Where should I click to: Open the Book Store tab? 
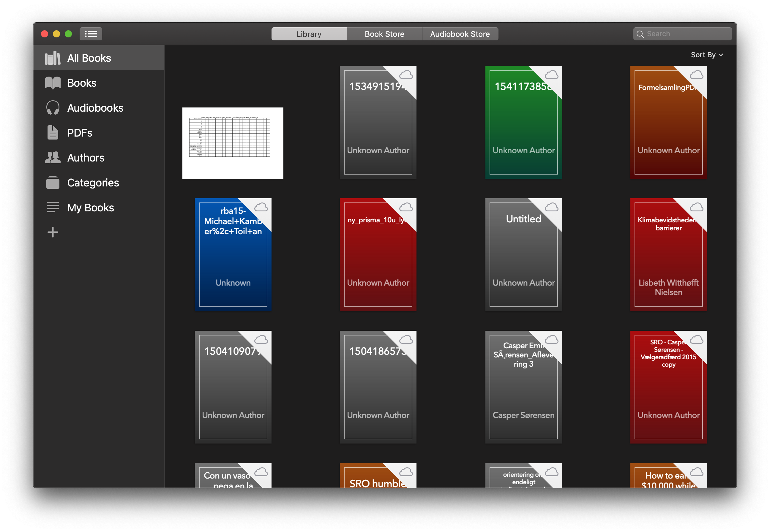pos(384,34)
